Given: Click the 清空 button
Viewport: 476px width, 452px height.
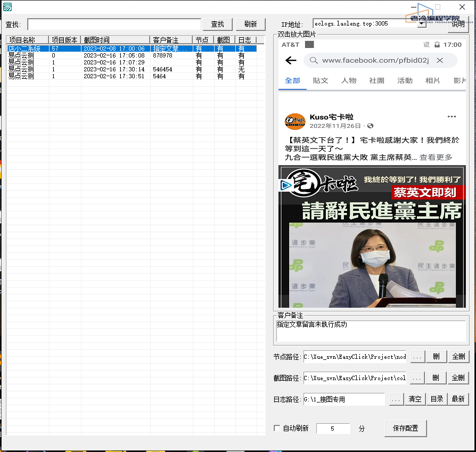Looking at the screenshot, I should 415,399.
